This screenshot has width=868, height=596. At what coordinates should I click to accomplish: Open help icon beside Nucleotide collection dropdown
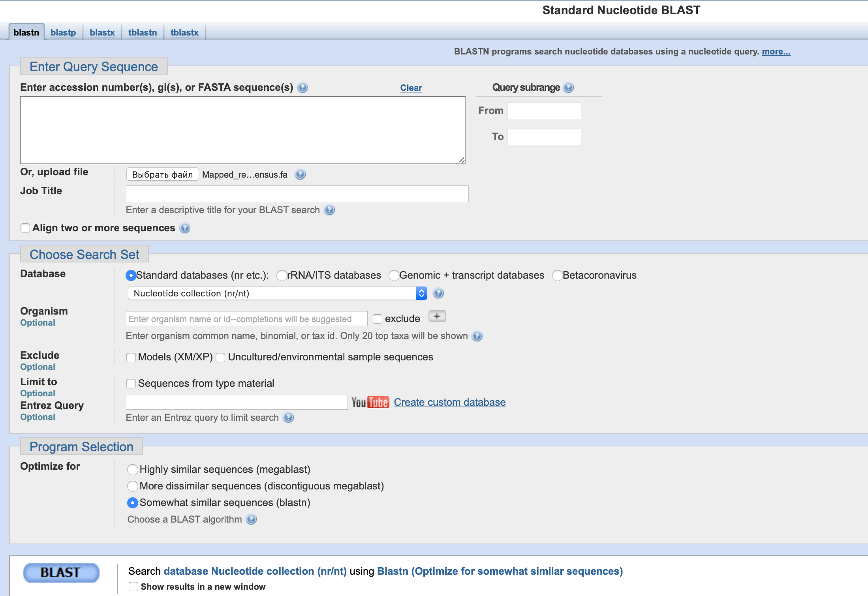click(x=438, y=293)
